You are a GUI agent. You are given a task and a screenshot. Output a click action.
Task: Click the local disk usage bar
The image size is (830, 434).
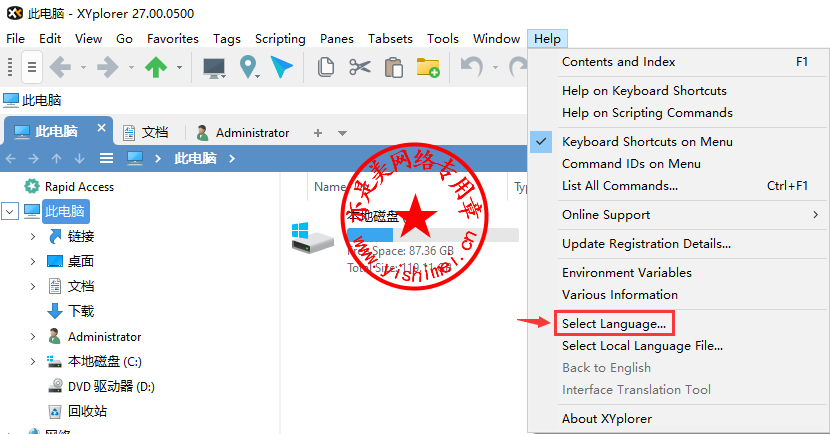[x=432, y=234]
